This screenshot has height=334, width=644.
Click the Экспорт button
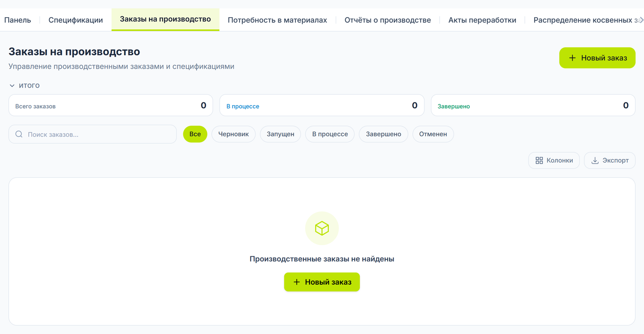[x=610, y=161]
